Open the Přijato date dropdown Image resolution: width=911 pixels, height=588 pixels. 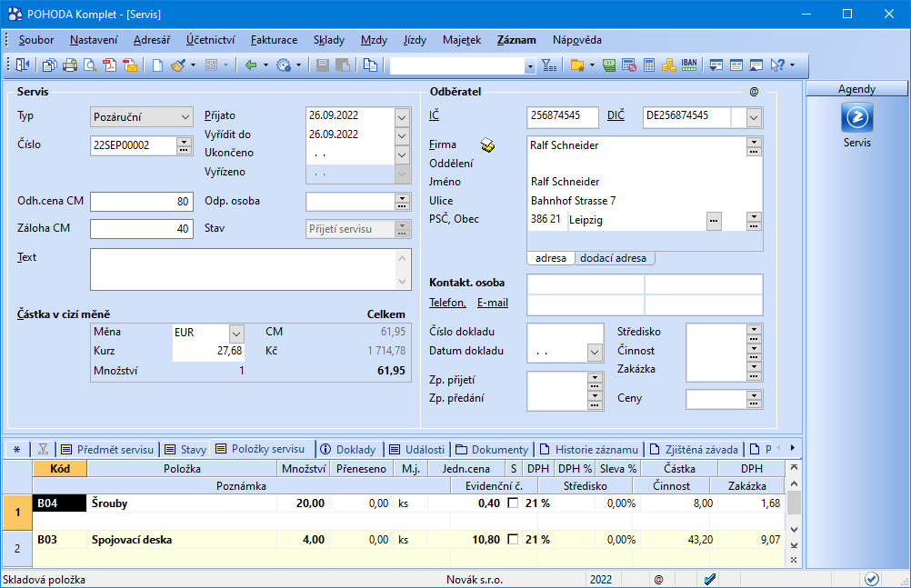[x=404, y=115]
